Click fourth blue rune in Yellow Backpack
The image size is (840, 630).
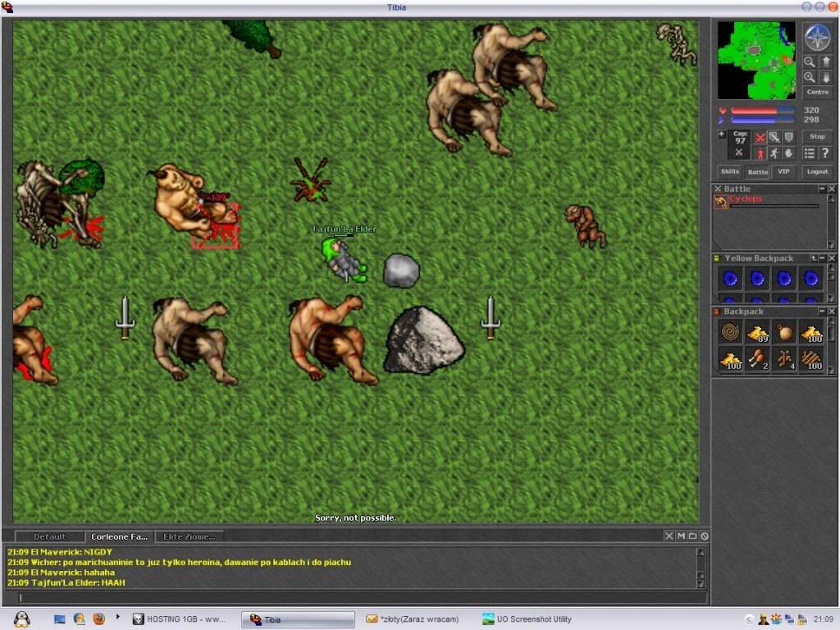tap(810, 279)
